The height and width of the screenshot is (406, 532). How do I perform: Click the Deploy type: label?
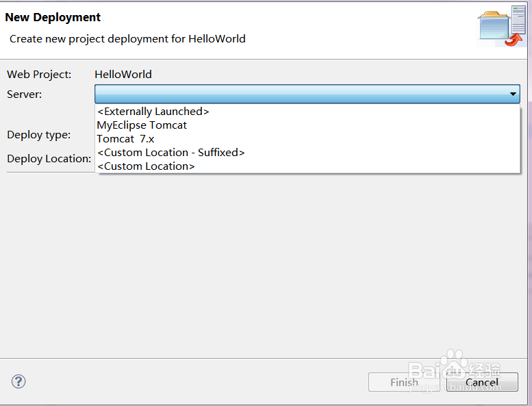click(38, 135)
